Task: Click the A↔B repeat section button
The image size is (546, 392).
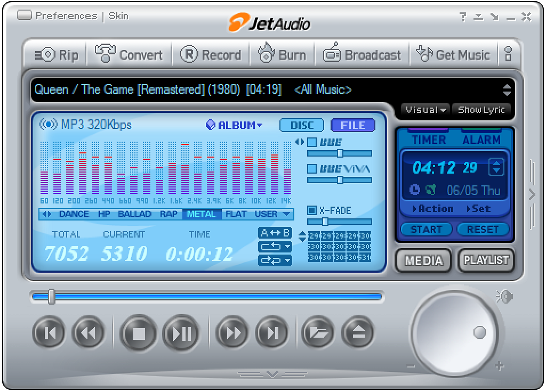Action: tap(275, 233)
